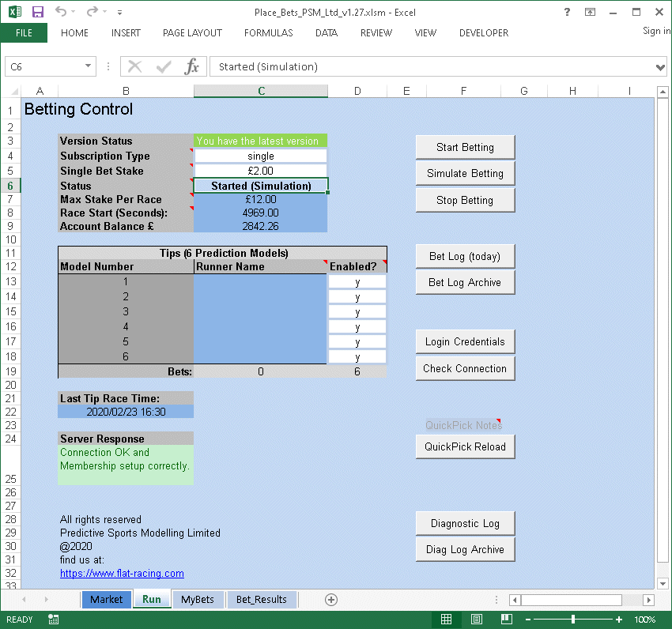The height and width of the screenshot is (629, 672).
Task: Open the flat-racing.com hyperlink
Action: tap(122, 574)
